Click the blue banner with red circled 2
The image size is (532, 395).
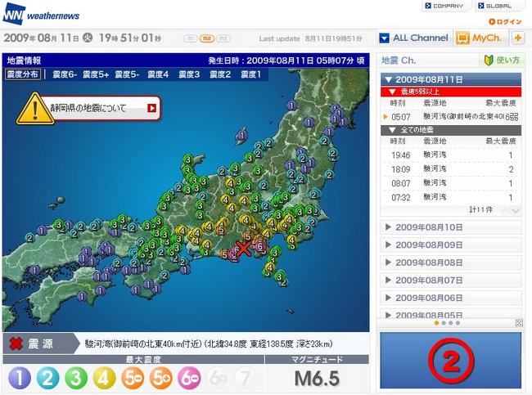[451, 360]
